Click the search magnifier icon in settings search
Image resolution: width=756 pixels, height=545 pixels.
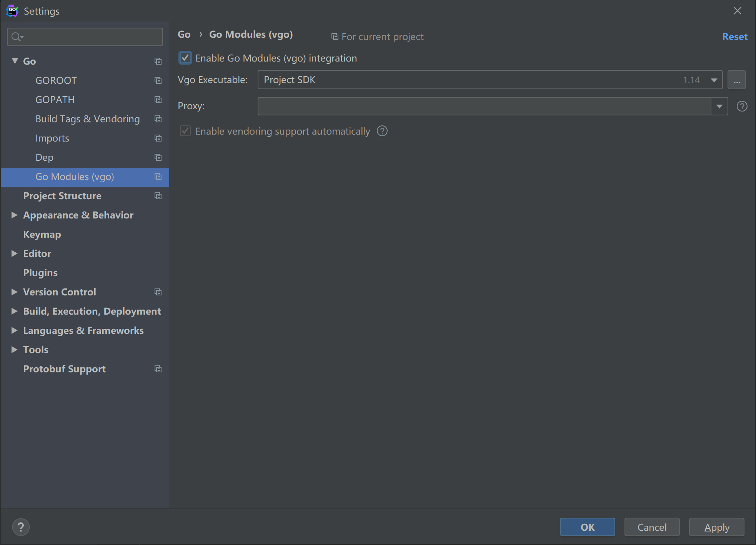(x=16, y=37)
